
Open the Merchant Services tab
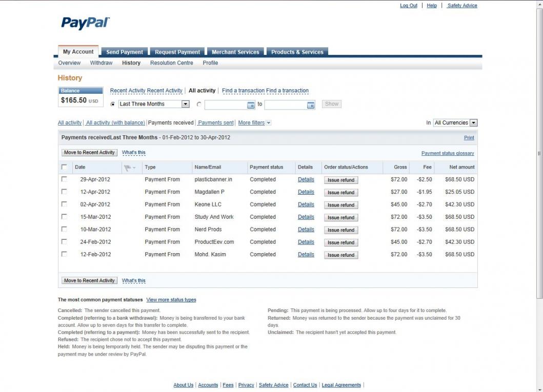click(x=235, y=52)
